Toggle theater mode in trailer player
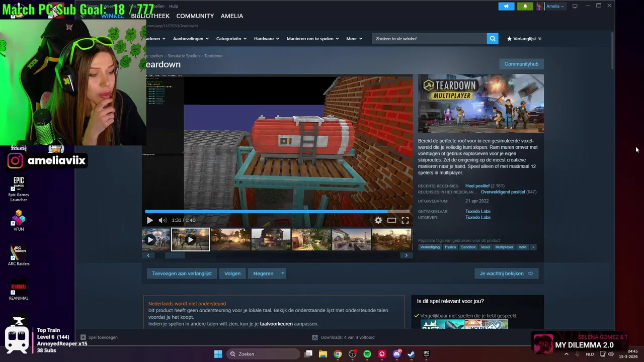The width and height of the screenshot is (644, 362). 391,220
